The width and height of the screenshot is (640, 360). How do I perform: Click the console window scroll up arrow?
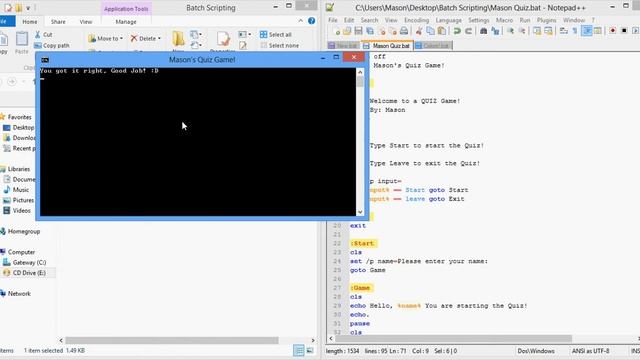pyautogui.click(x=360, y=72)
